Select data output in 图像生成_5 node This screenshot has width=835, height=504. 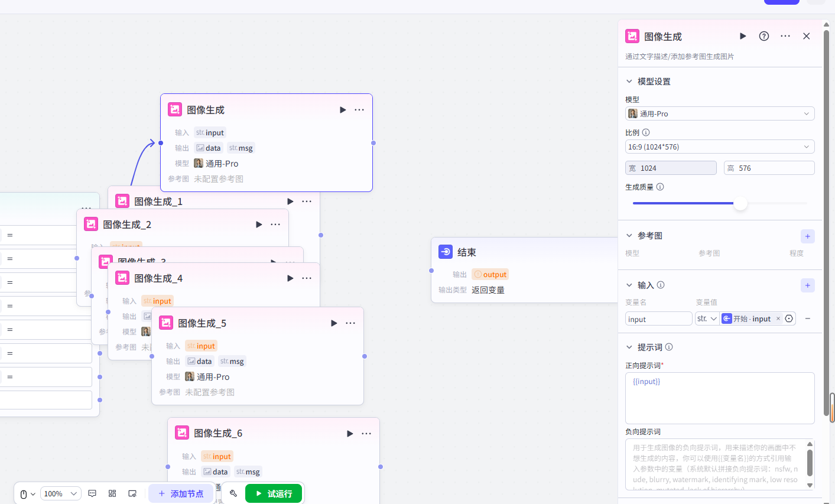(x=199, y=361)
